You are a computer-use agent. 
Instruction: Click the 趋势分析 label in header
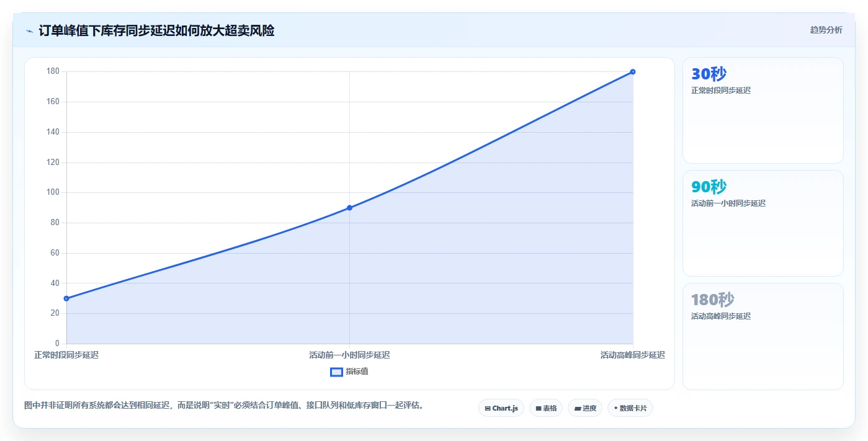coord(826,30)
